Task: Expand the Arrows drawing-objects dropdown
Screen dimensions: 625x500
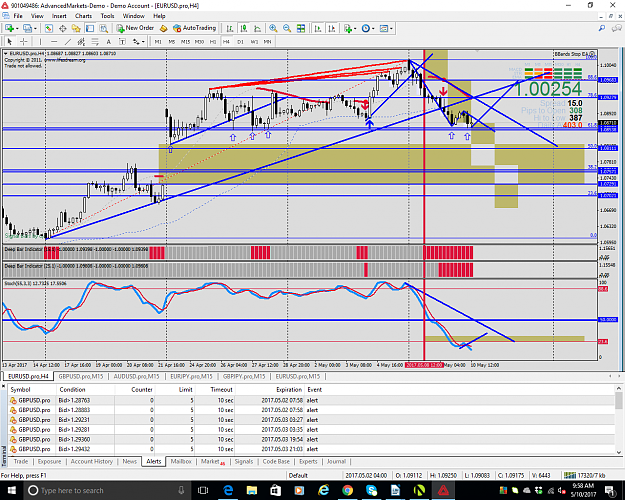Action: click(143, 41)
